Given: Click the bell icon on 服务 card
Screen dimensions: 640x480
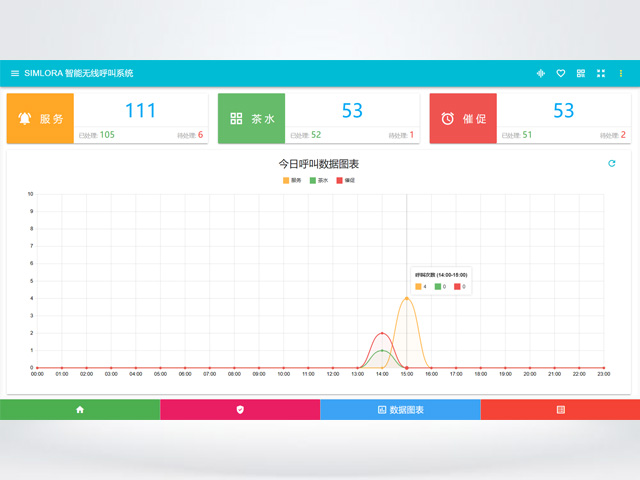Looking at the screenshot, I should click(x=24, y=118).
